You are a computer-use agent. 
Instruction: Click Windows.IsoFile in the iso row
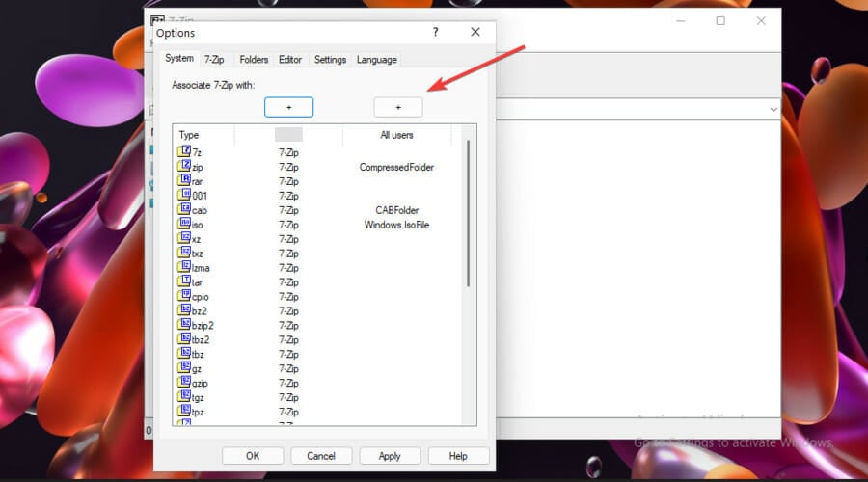[x=396, y=225]
